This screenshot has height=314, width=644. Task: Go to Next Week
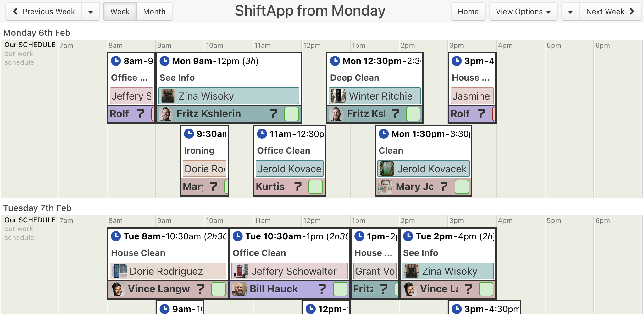point(610,12)
